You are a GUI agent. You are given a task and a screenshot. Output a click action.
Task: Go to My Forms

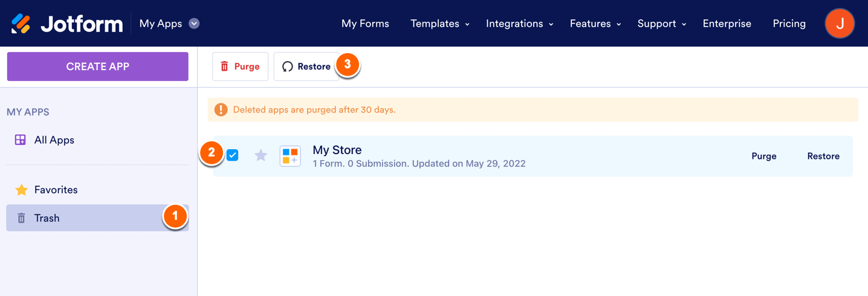pos(365,24)
